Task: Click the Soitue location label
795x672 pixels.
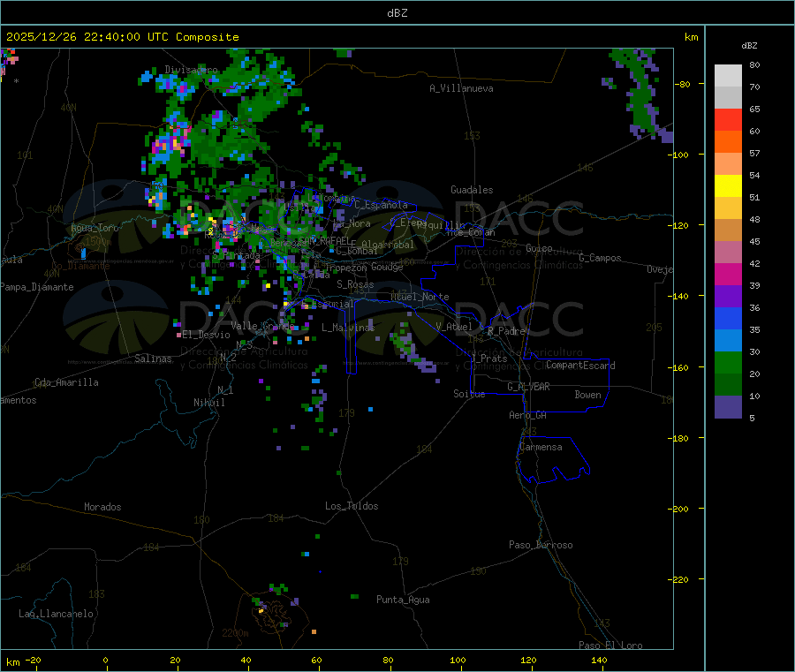Action: [470, 394]
